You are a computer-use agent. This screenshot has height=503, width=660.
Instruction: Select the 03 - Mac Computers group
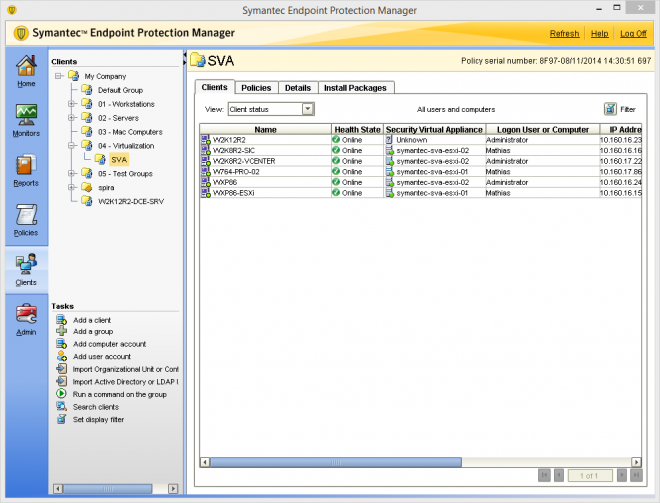[130, 132]
